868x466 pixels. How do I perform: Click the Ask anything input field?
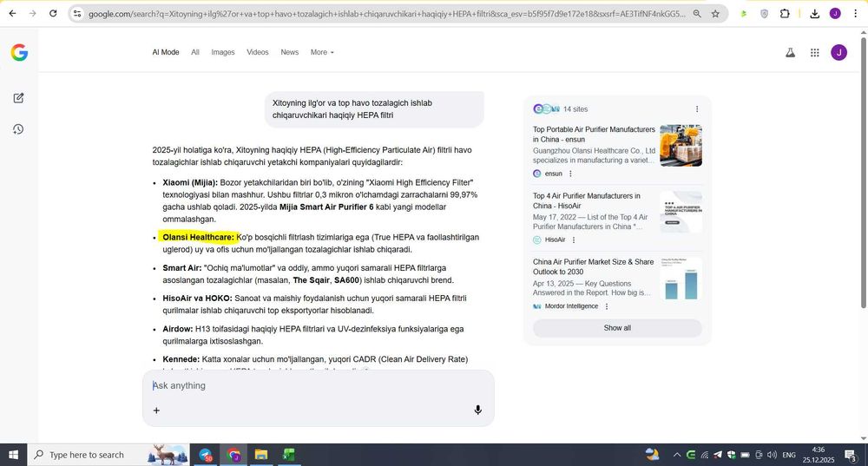(319, 386)
